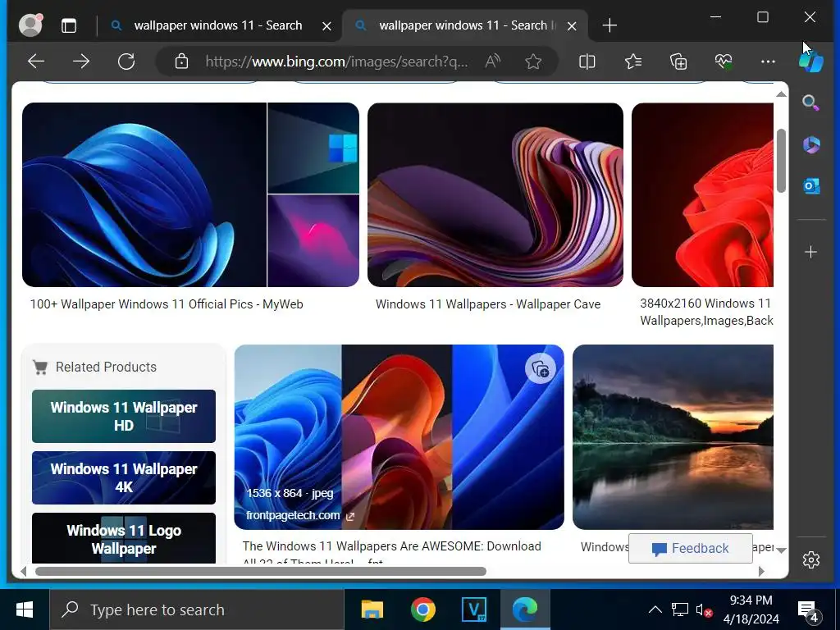Viewport: 840px width, 630px height.
Task: Start Read aloud from address bar
Action: [492, 62]
